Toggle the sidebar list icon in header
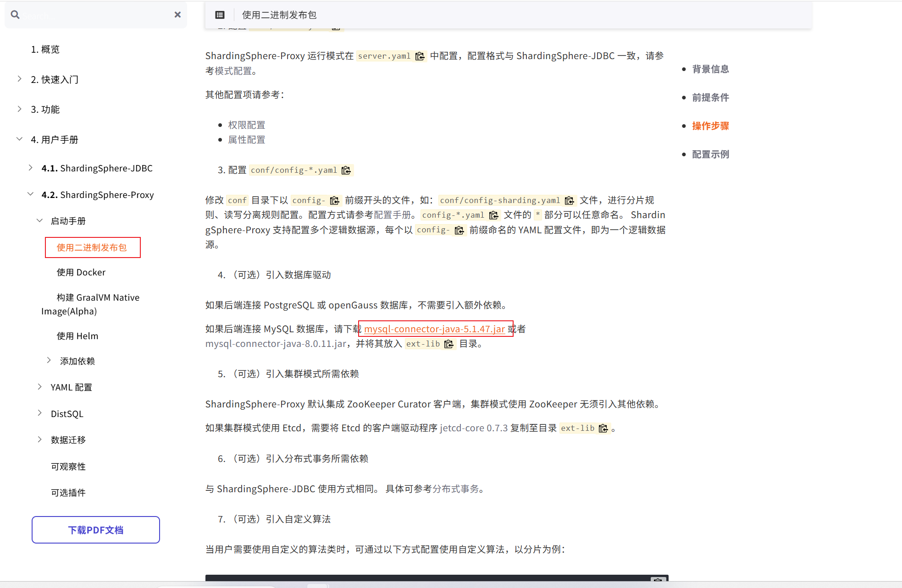902x588 pixels. coord(220,15)
